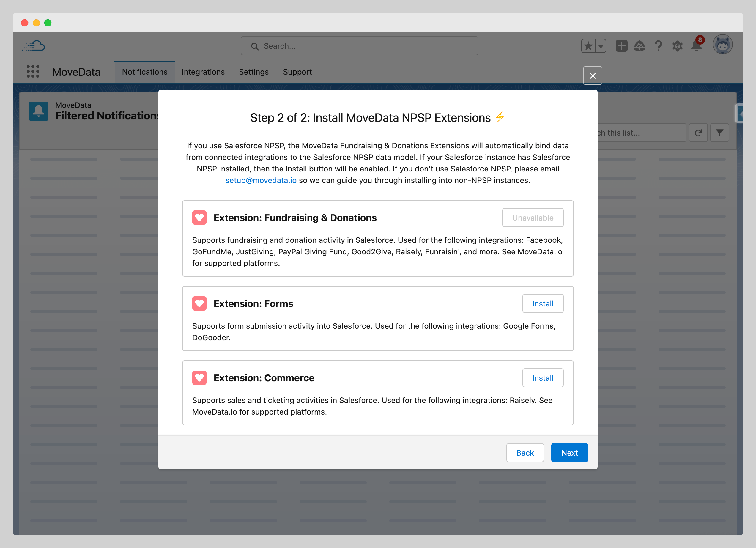This screenshot has width=756, height=548.
Task: Open the user profile avatar
Action: pyautogui.click(x=722, y=45)
